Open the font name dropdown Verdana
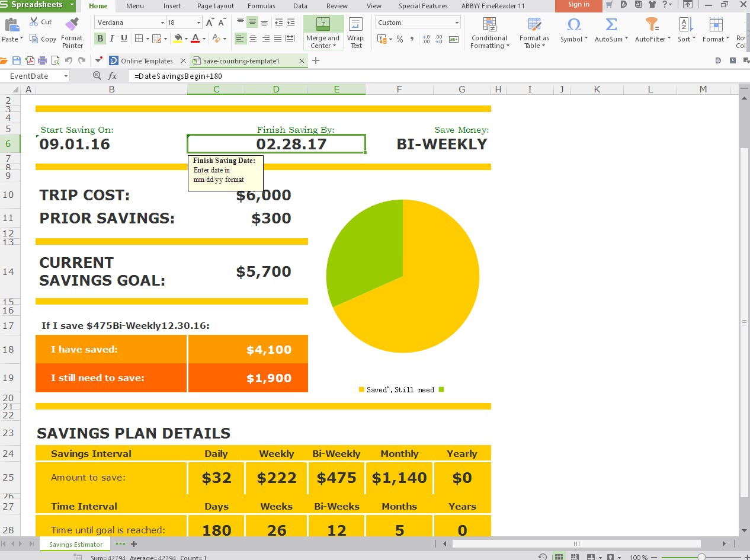This screenshot has height=560, width=750. point(162,23)
